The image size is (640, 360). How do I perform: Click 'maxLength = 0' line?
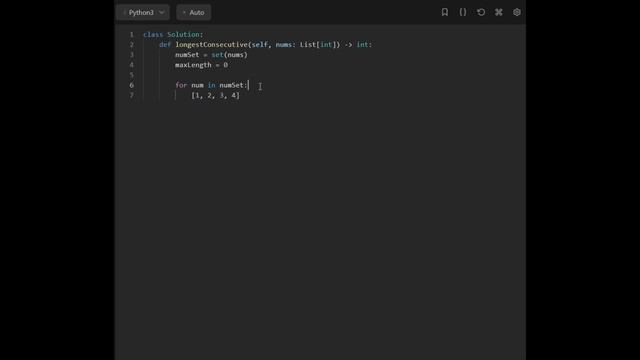pyautogui.click(x=202, y=65)
